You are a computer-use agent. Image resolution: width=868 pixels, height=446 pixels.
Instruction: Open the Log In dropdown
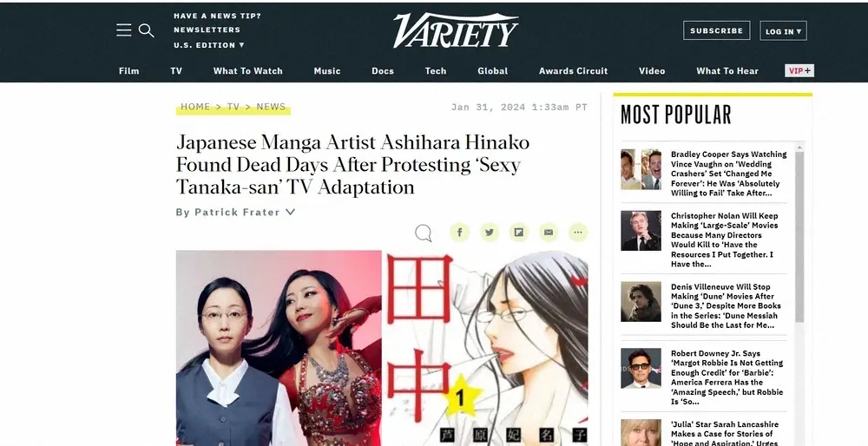(x=783, y=31)
